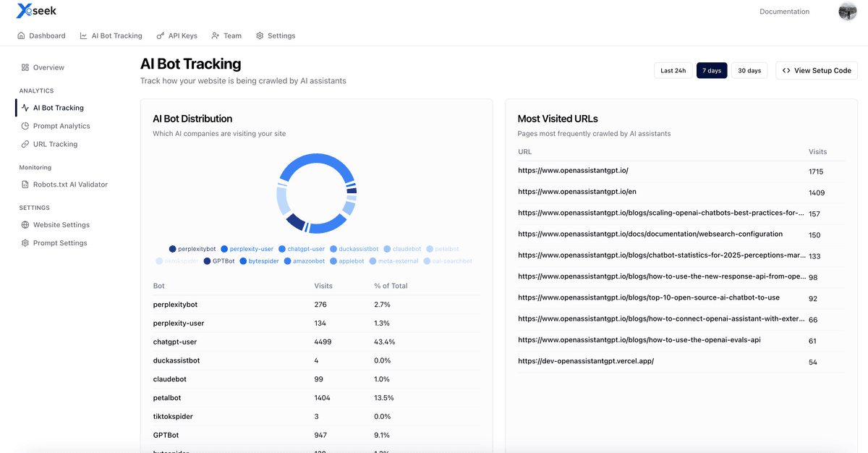This screenshot has width=868, height=453.
Task: Click the waveform icon beside AI Bot Tracking
Action: (26, 106)
